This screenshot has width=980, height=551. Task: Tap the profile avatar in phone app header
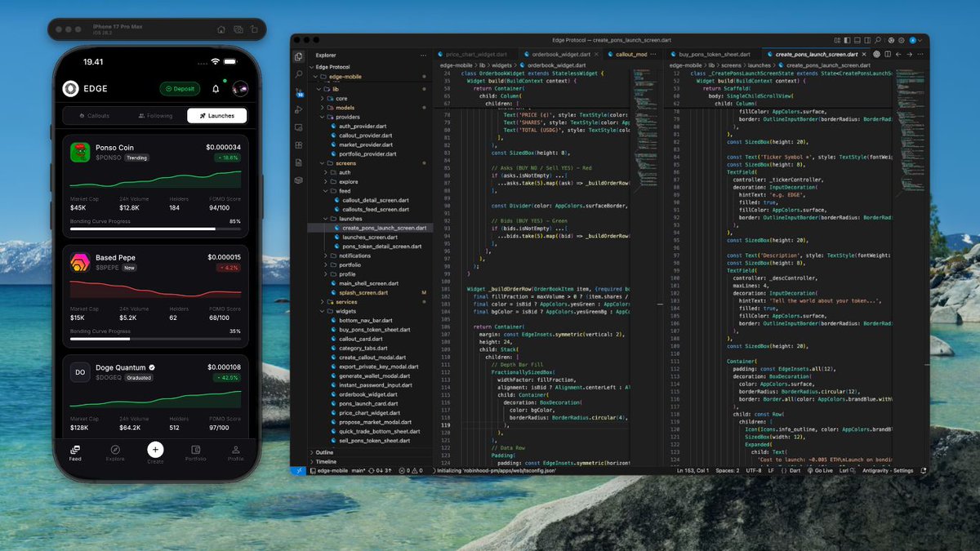click(x=240, y=89)
